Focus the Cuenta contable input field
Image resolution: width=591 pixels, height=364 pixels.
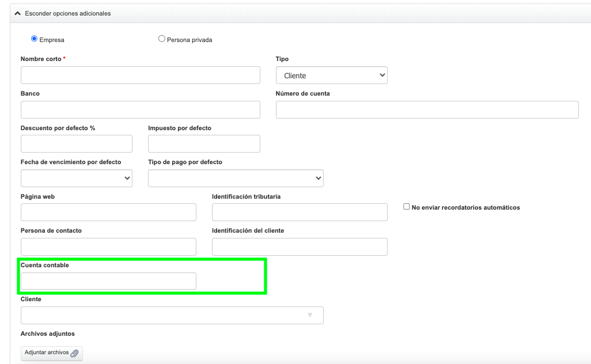point(108,281)
